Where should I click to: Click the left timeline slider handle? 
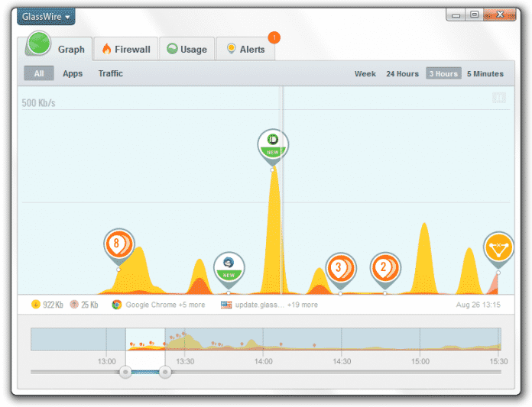pos(125,372)
